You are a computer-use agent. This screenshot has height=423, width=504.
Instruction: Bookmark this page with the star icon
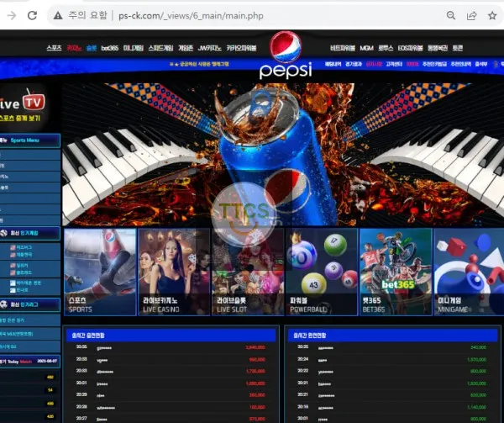pyautogui.click(x=492, y=15)
